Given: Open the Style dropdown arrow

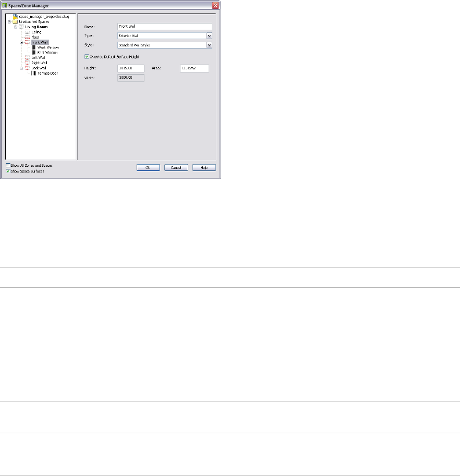Looking at the screenshot, I should (x=209, y=45).
